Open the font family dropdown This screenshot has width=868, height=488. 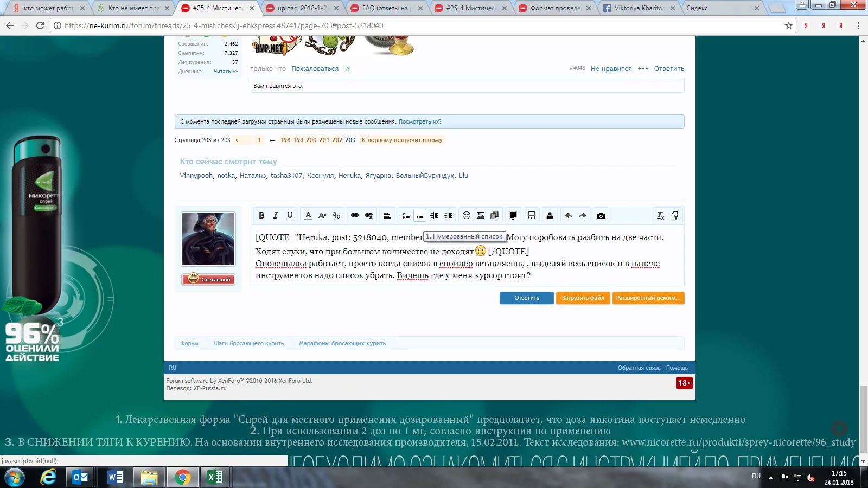pos(336,215)
